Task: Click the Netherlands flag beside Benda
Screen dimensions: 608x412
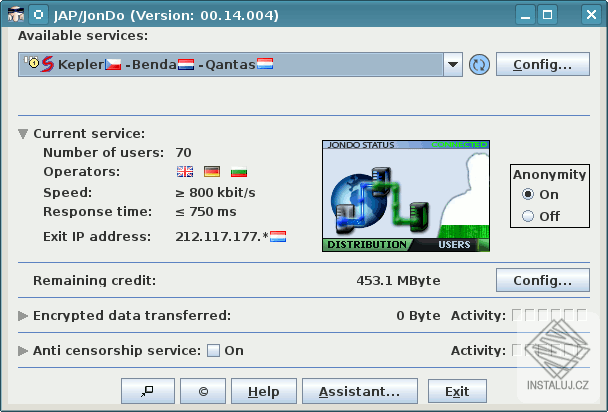Action: (x=186, y=64)
